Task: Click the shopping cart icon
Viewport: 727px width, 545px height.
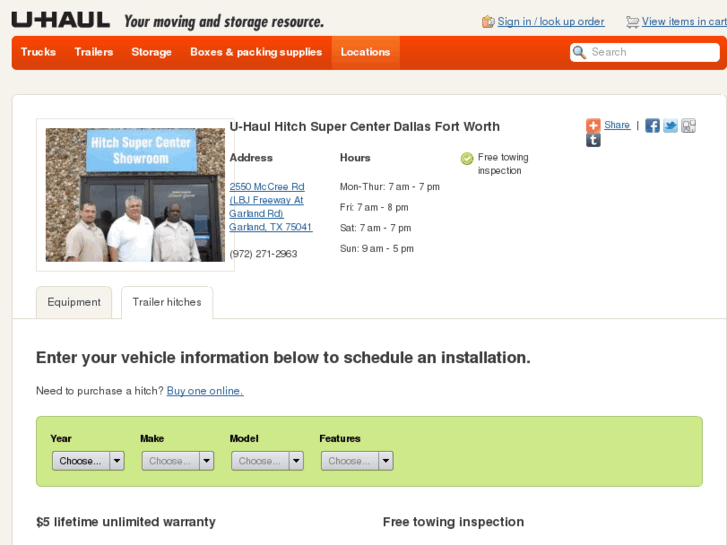Action: point(632,21)
